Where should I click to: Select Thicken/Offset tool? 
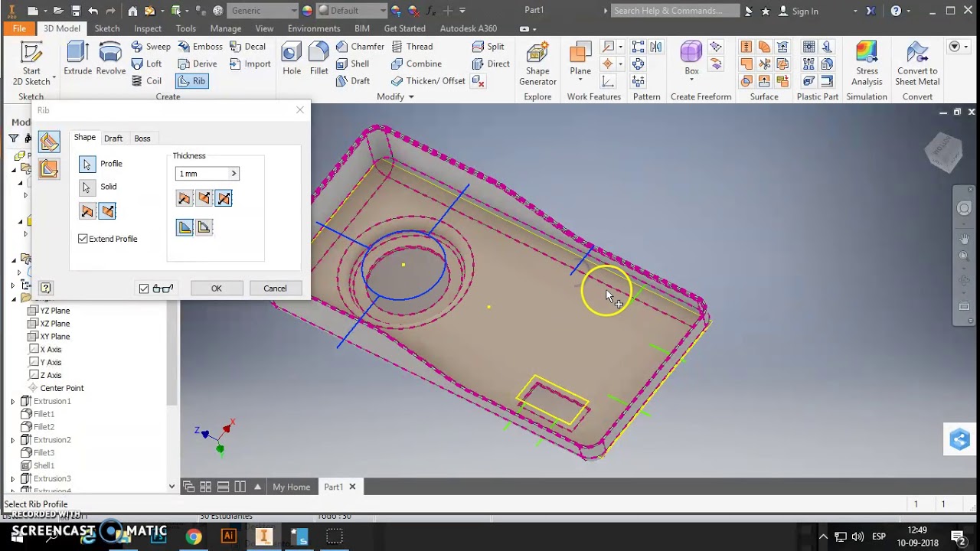click(427, 80)
